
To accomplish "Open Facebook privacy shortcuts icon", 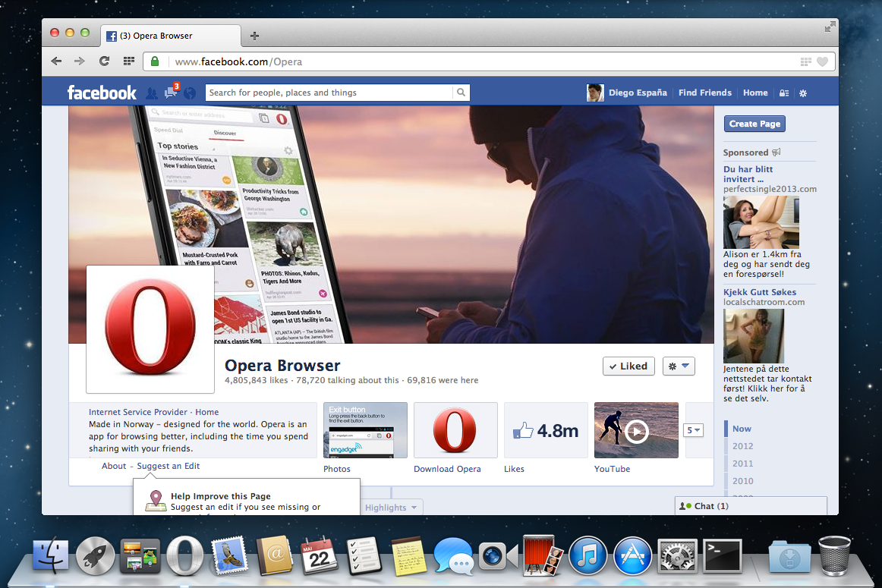I will 784,93.
